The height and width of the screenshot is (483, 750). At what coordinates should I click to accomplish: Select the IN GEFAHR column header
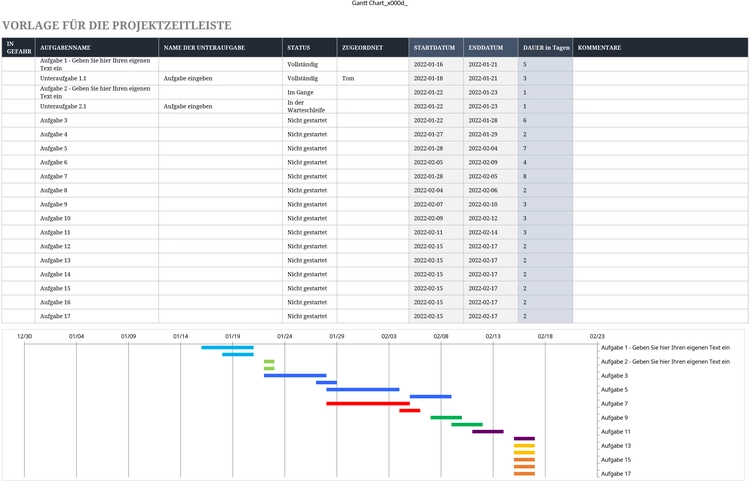tap(19, 47)
